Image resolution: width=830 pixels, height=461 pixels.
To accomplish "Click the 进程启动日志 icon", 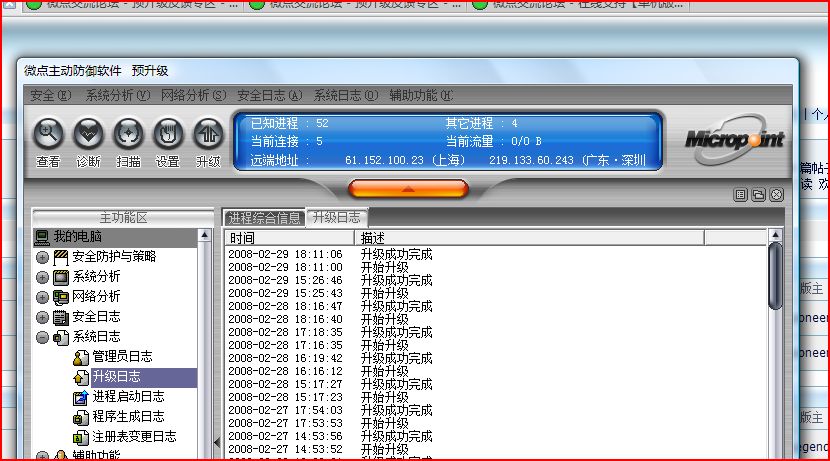I will point(80,397).
